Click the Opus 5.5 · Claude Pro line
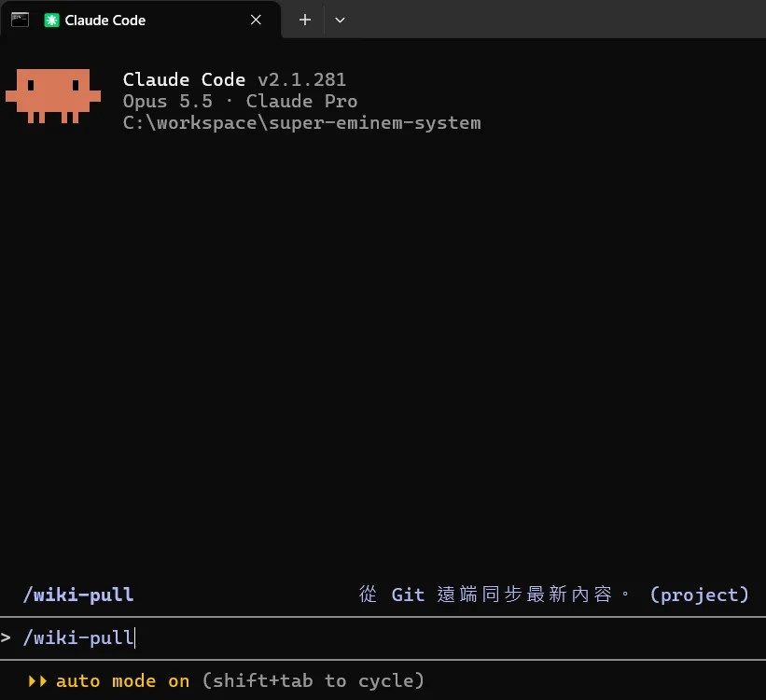Screen dimensions: 766x700 tap(240, 101)
